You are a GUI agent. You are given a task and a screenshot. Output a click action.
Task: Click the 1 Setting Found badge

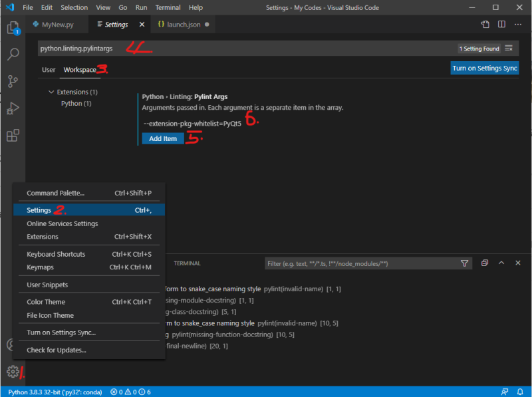[x=479, y=49]
